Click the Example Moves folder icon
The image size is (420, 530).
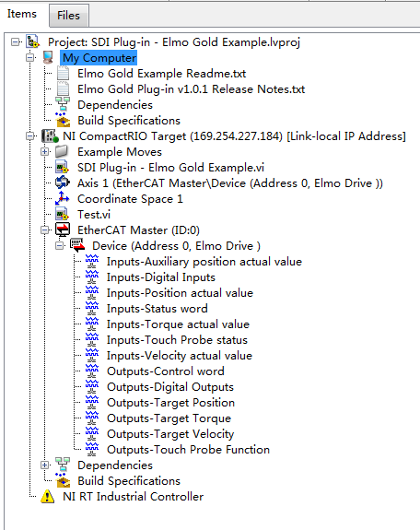[63, 151]
